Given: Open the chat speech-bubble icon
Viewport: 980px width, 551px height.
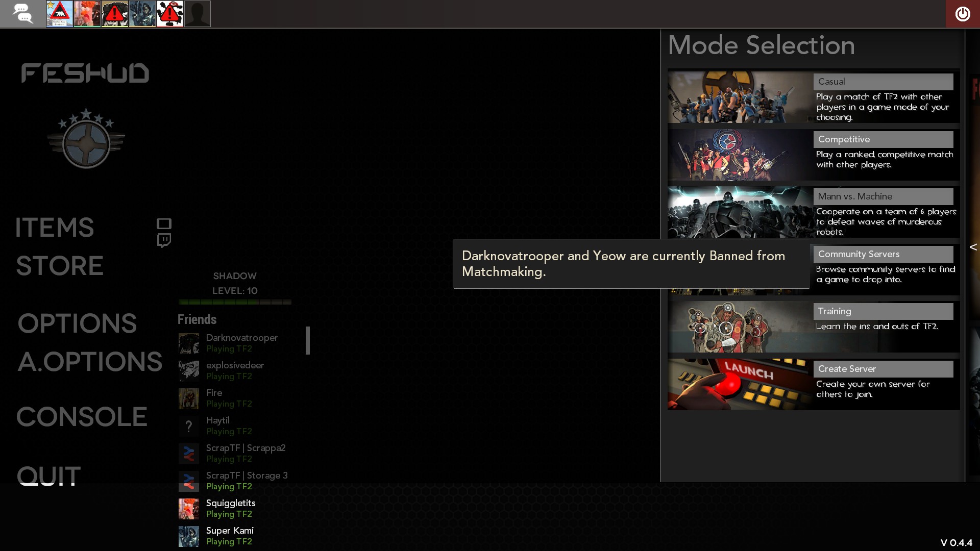Looking at the screenshot, I should pos(22,14).
